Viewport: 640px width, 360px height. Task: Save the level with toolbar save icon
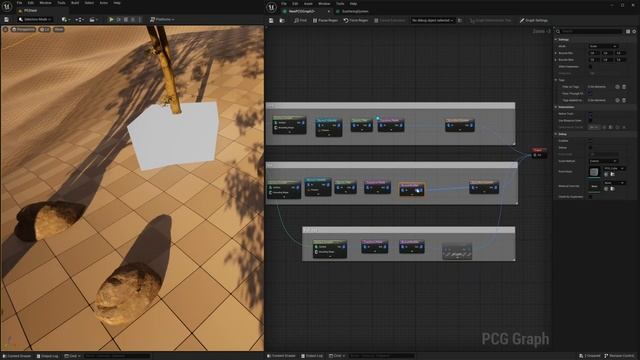[x=7, y=20]
